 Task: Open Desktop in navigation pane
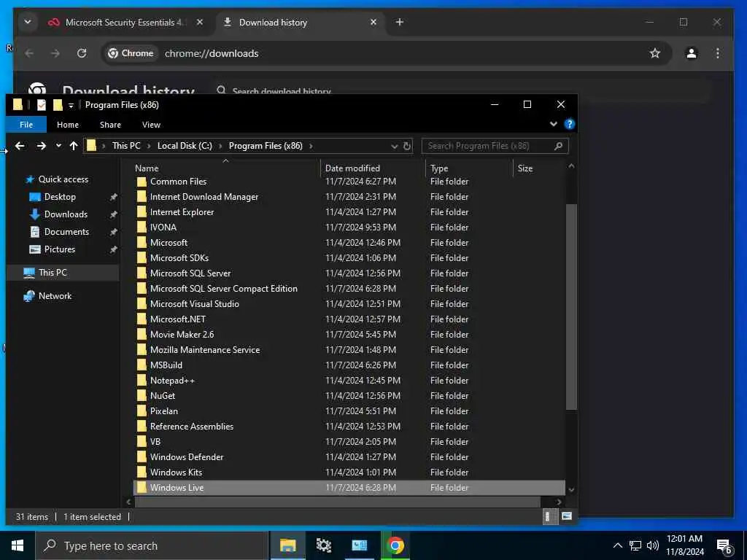[x=60, y=197]
